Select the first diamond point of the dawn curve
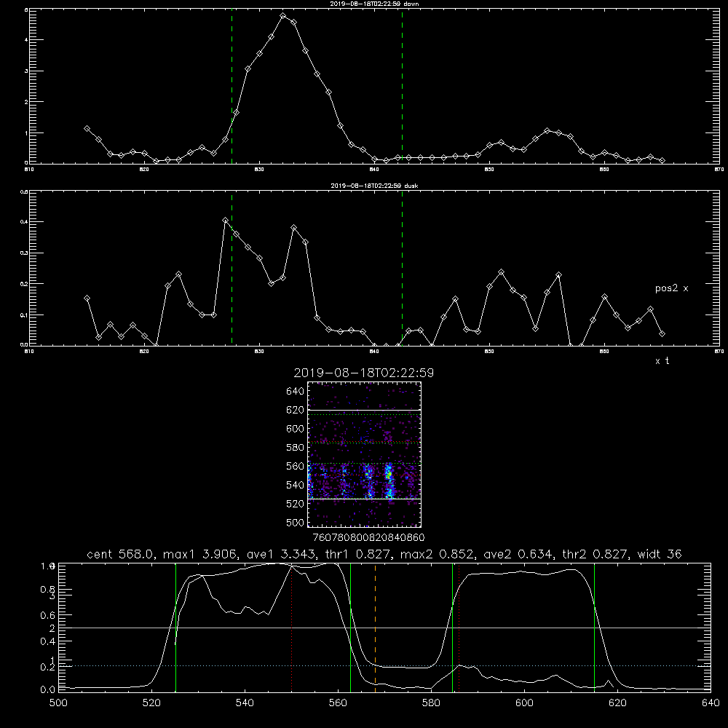Viewport: 728px width, 728px height. point(87,129)
